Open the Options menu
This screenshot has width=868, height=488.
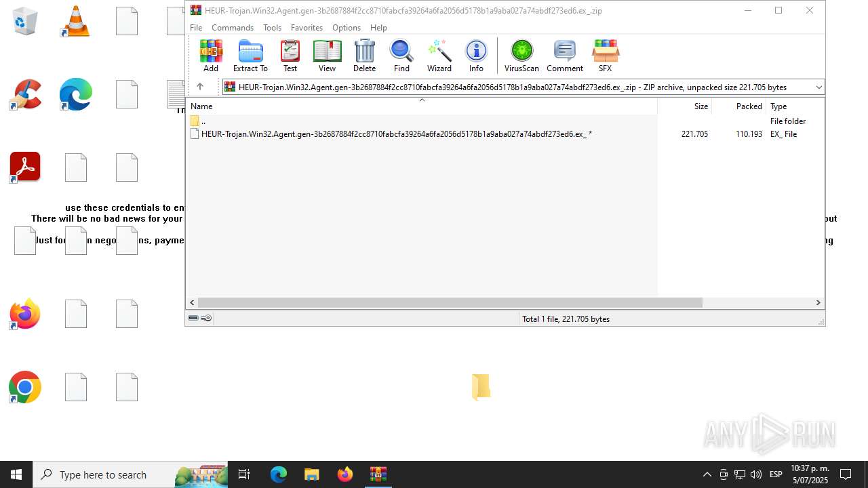tap(347, 28)
